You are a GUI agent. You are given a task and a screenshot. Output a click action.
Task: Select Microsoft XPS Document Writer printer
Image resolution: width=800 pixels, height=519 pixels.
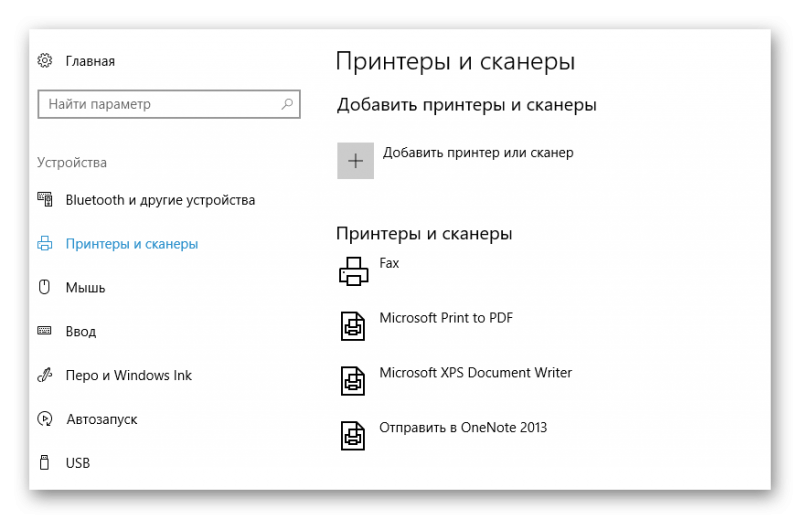[x=475, y=373]
